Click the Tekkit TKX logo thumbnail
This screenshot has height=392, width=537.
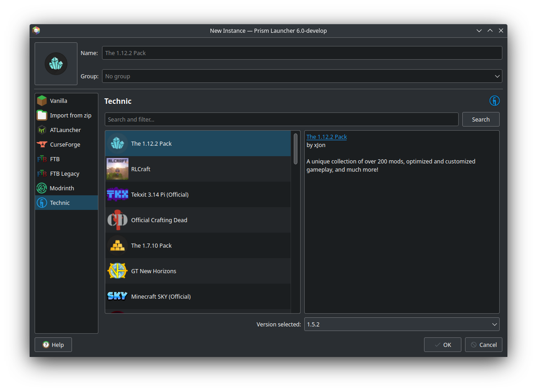(118, 194)
